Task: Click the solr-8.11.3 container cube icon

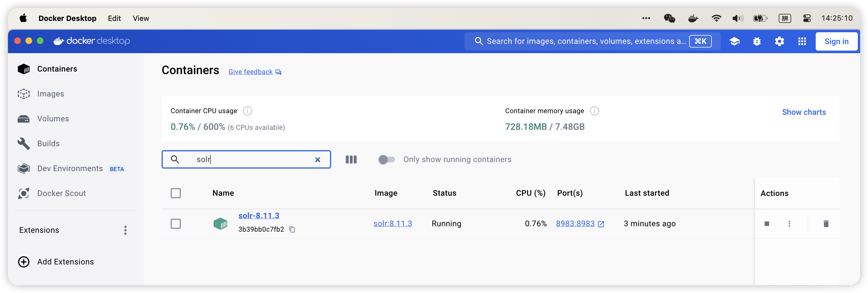Action: pos(220,224)
